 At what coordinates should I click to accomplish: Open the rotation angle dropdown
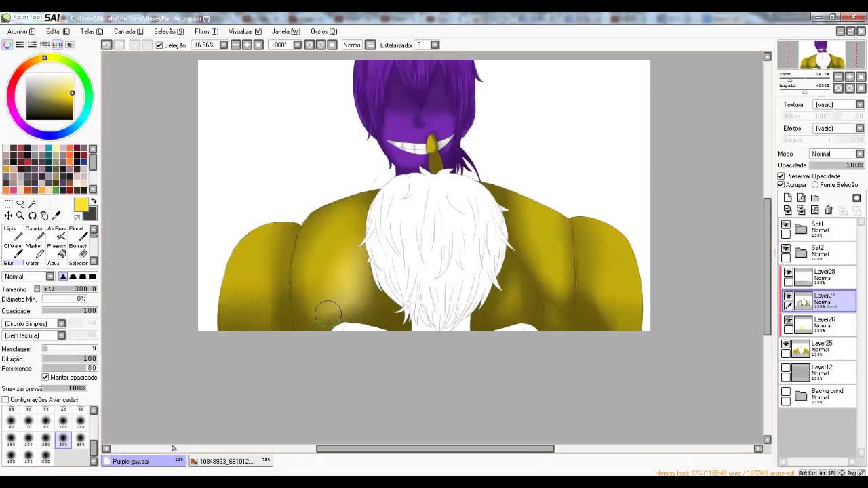point(297,45)
